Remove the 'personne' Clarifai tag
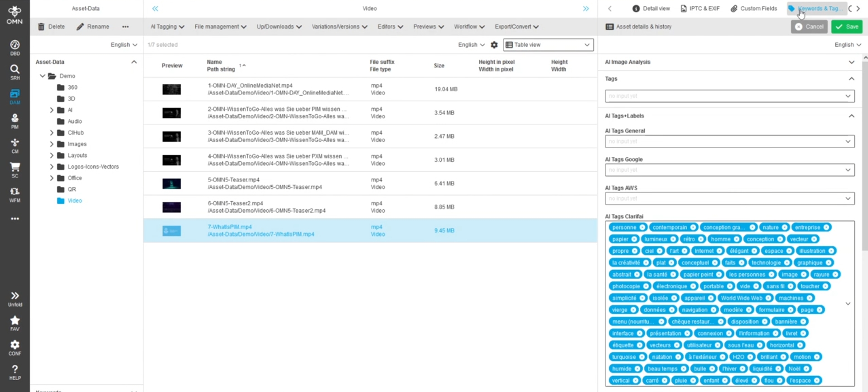Screen dimensions: 868x392 [x=642, y=227]
